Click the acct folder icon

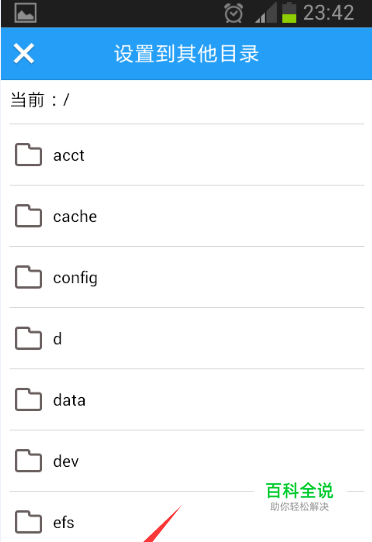28,155
